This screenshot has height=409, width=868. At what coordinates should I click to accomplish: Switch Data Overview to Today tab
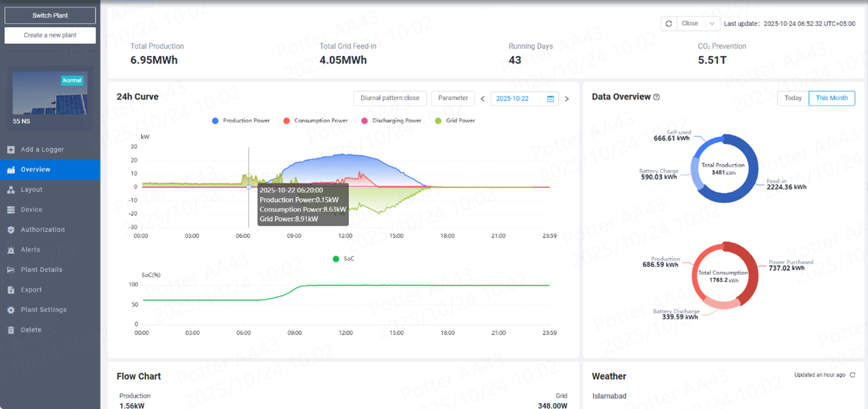tap(793, 98)
